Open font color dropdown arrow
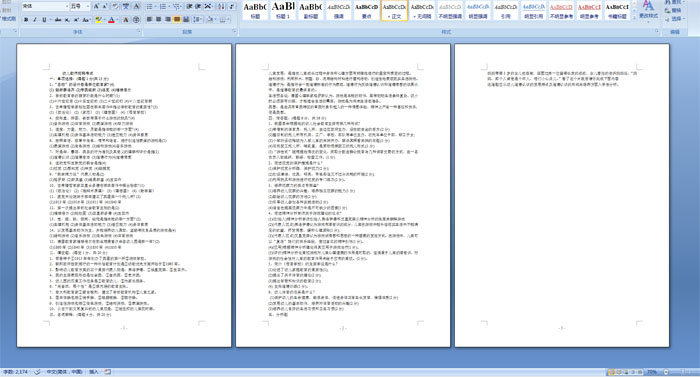700x377 pixels. tap(117, 20)
